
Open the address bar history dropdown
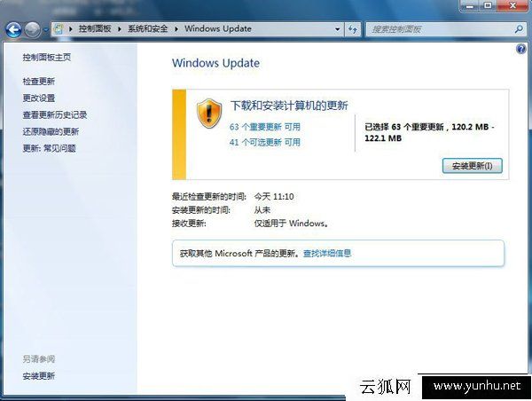click(337, 29)
